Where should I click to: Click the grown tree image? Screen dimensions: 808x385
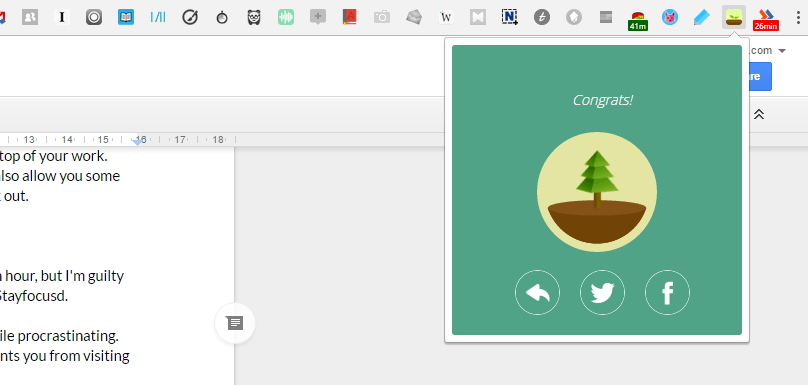(x=597, y=192)
